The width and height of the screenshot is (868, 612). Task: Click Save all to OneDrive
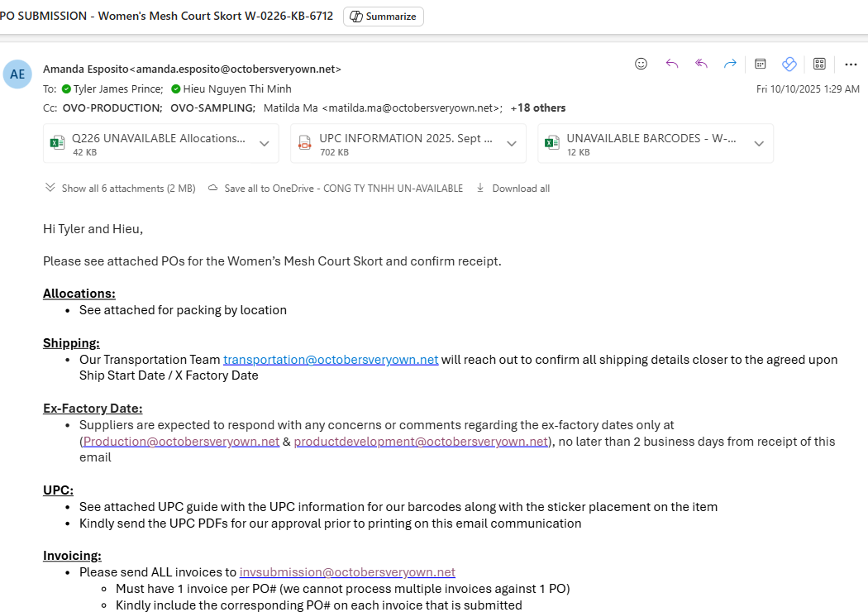[x=336, y=189]
